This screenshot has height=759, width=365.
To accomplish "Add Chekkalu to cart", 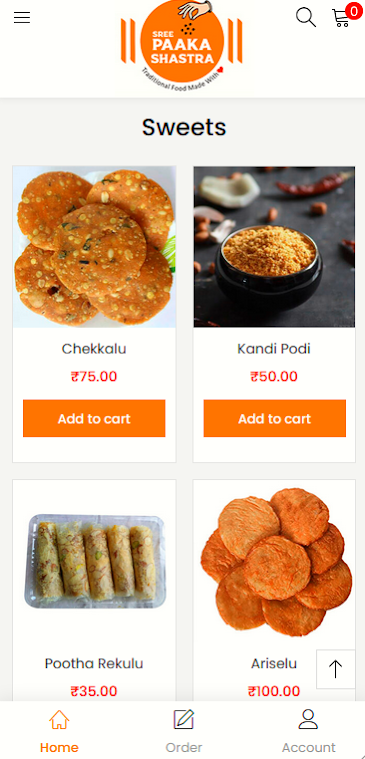I will coord(94,418).
